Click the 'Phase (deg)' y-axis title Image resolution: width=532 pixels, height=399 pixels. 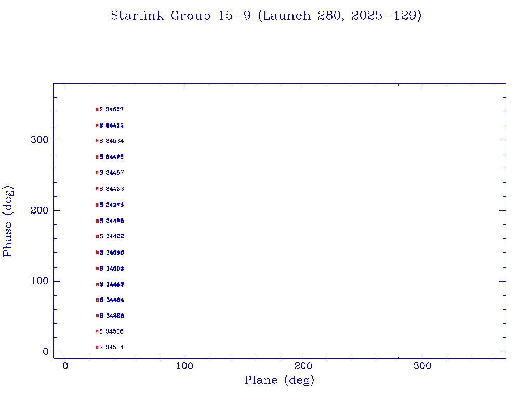[x=8, y=221]
